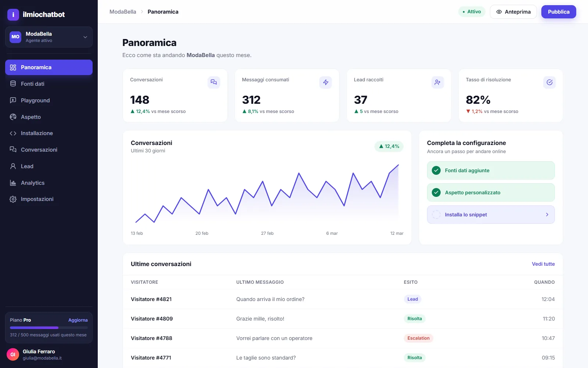Image resolution: width=588 pixels, height=368 pixels.
Task: Click the Lead status tag
Action: pos(413,299)
